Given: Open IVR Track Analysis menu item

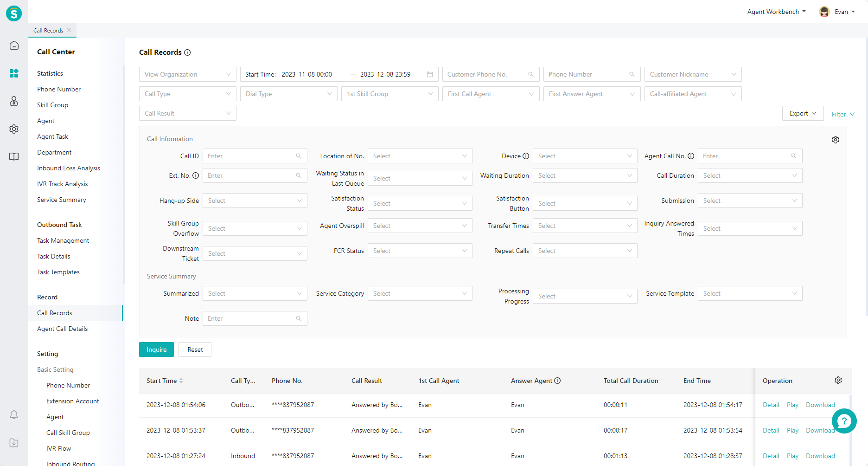Looking at the screenshot, I should click(x=63, y=184).
